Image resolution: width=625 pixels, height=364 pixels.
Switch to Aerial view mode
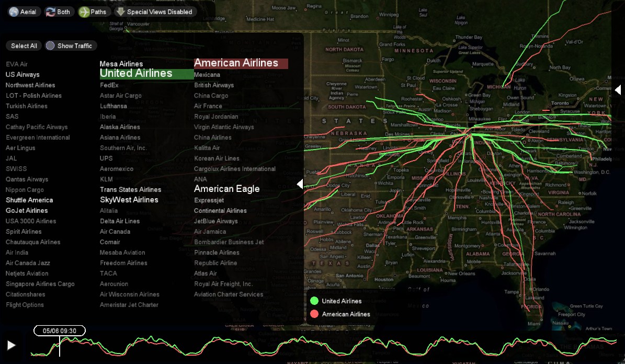click(x=23, y=12)
